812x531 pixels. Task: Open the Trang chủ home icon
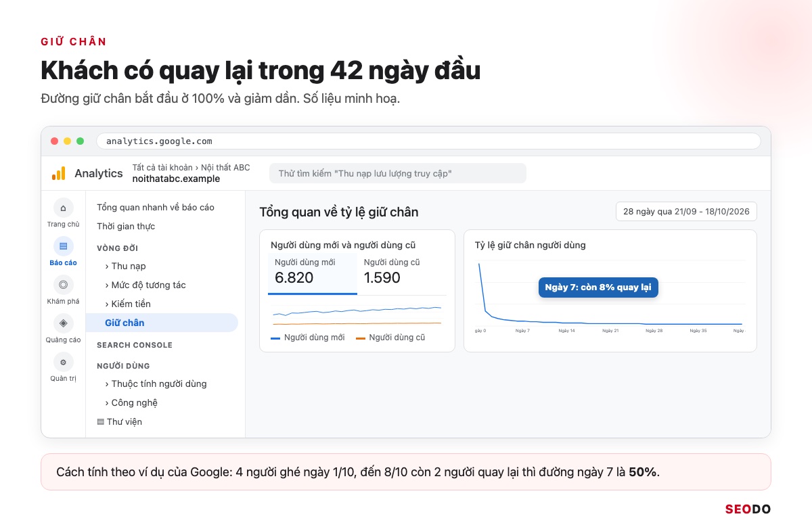[64, 208]
